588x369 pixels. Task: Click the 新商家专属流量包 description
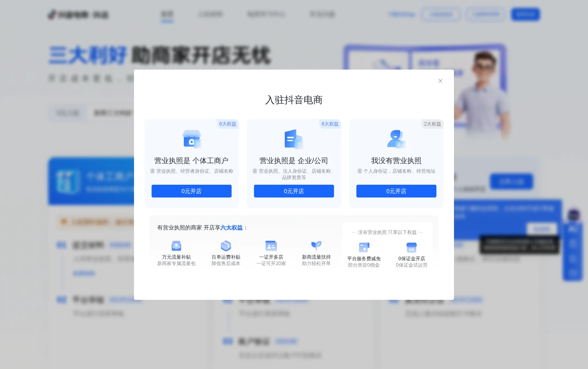point(176,263)
